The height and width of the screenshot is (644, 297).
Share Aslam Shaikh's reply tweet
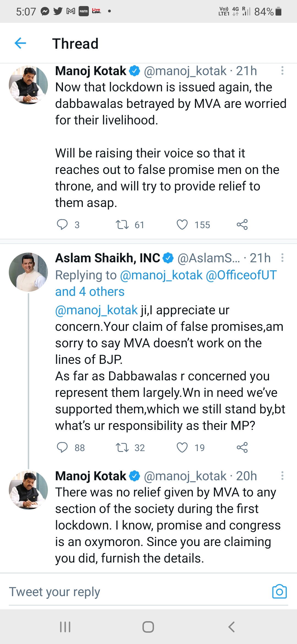(242, 447)
